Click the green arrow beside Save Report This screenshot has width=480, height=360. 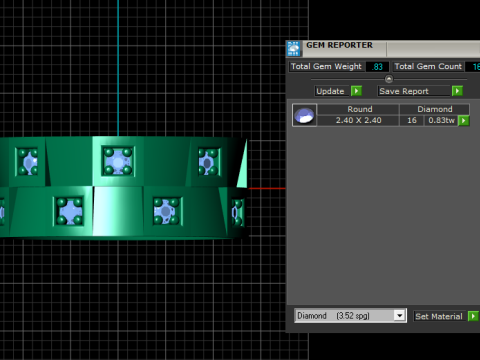(x=457, y=91)
